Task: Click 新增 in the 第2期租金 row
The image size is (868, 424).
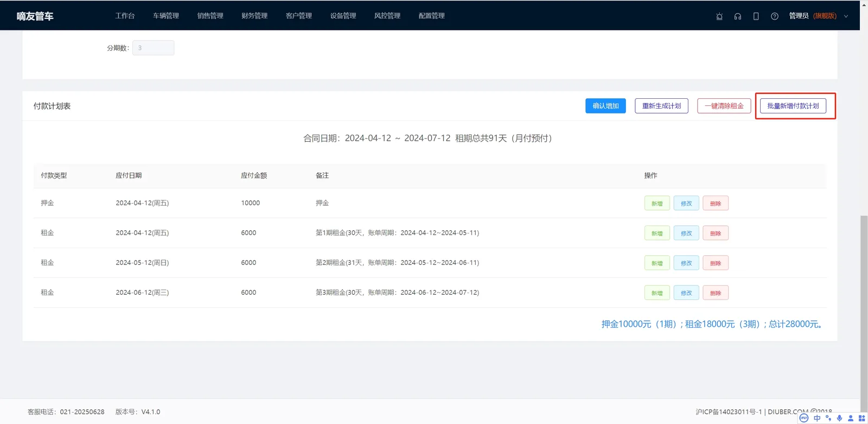Action: (657, 263)
